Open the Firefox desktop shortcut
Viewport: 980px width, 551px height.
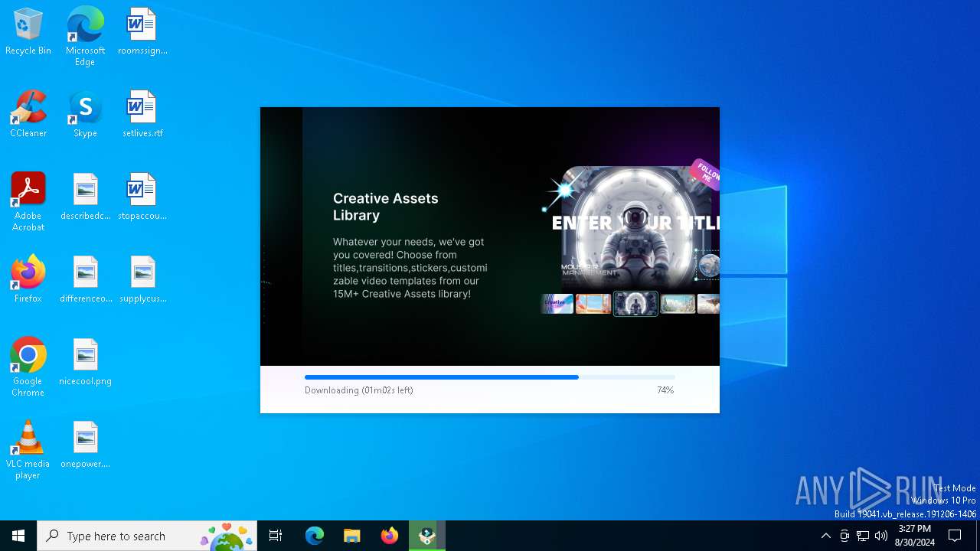(x=28, y=279)
